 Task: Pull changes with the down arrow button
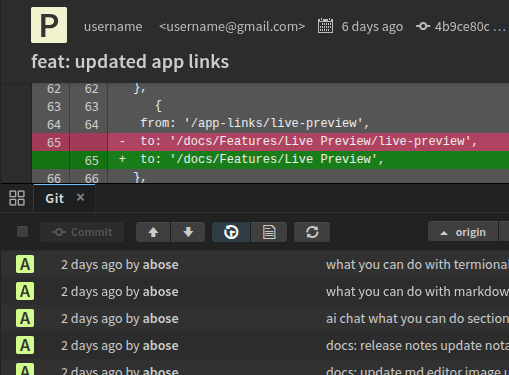tap(188, 232)
